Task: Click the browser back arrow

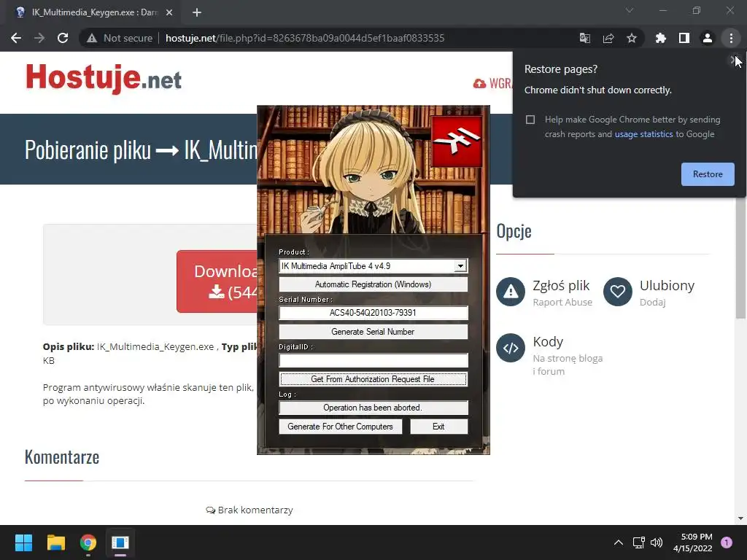Action: [16, 38]
